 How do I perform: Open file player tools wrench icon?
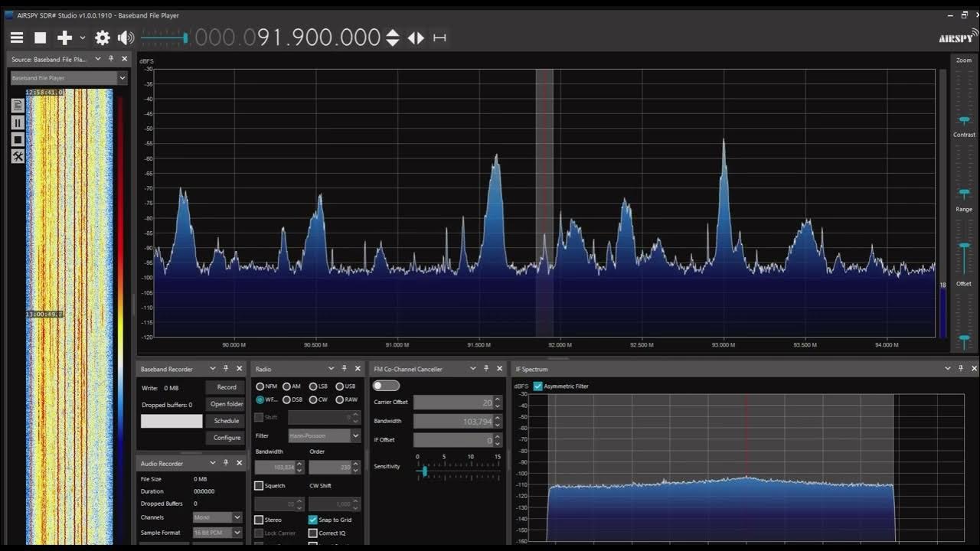point(18,156)
